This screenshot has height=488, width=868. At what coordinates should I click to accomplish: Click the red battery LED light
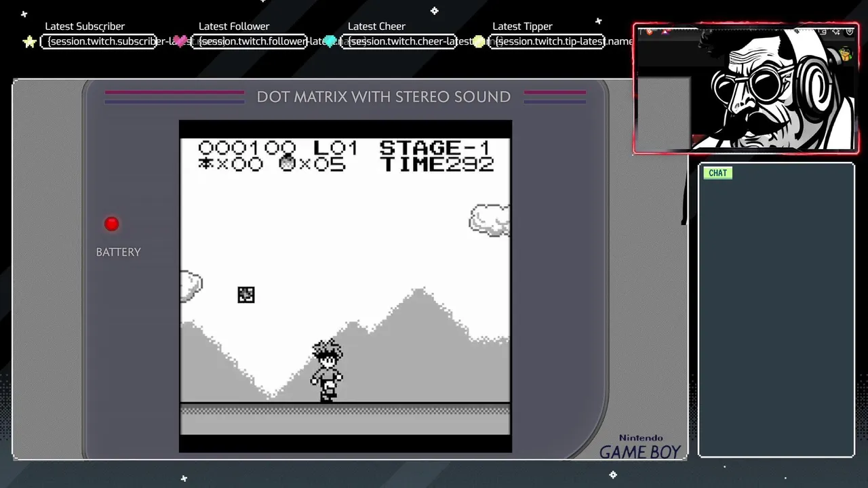pos(112,224)
